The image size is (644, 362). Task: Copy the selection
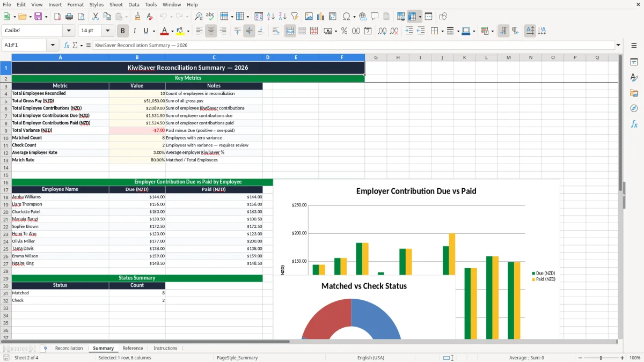click(107, 17)
